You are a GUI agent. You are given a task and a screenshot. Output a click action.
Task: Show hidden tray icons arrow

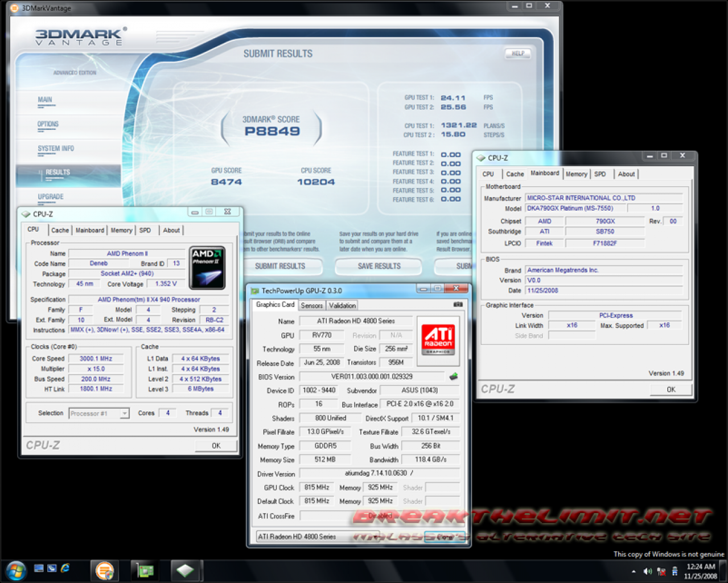coord(634,572)
